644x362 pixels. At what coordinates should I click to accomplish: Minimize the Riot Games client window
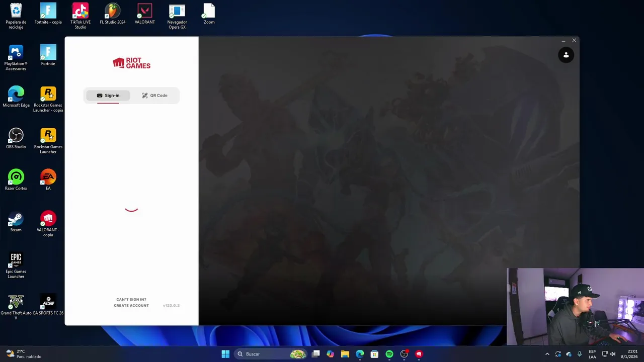coord(563,40)
